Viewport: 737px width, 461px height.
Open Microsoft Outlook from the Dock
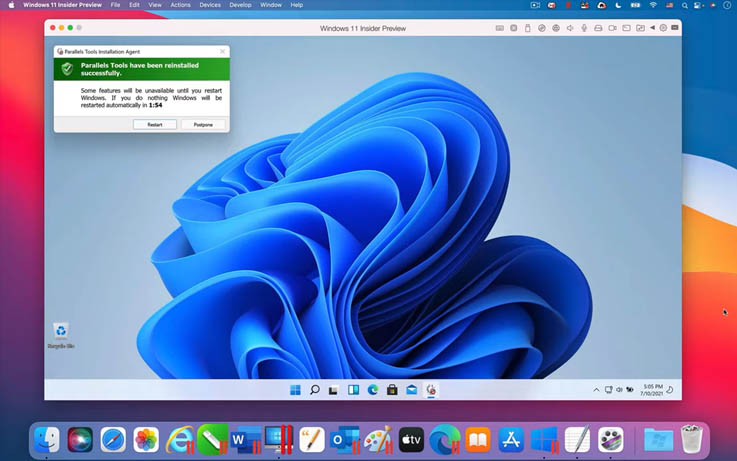tap(345, 440)
